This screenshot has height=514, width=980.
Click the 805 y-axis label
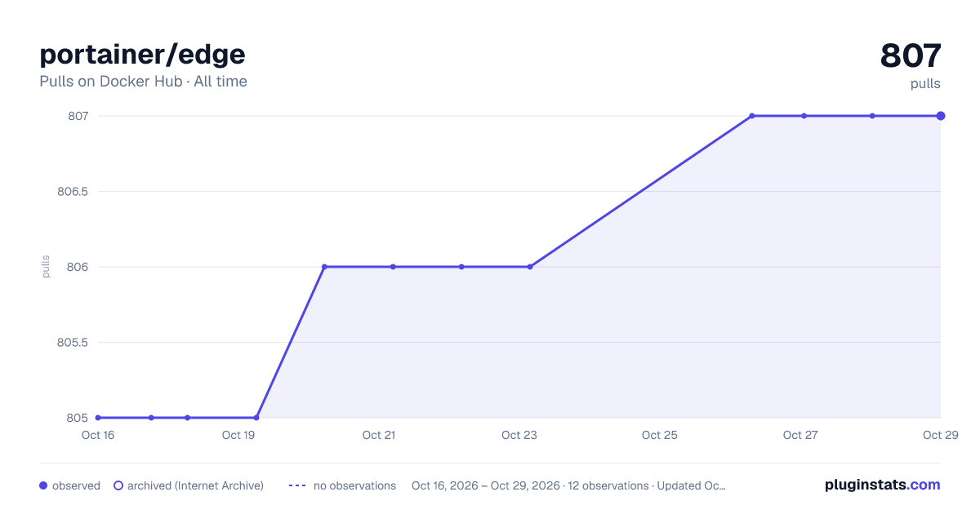78,418
